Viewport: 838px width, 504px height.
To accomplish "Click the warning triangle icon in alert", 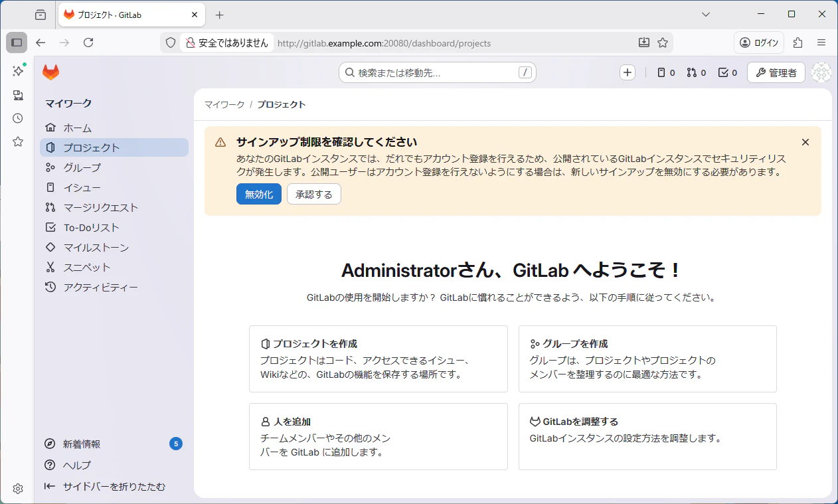I will click(220, 142).
